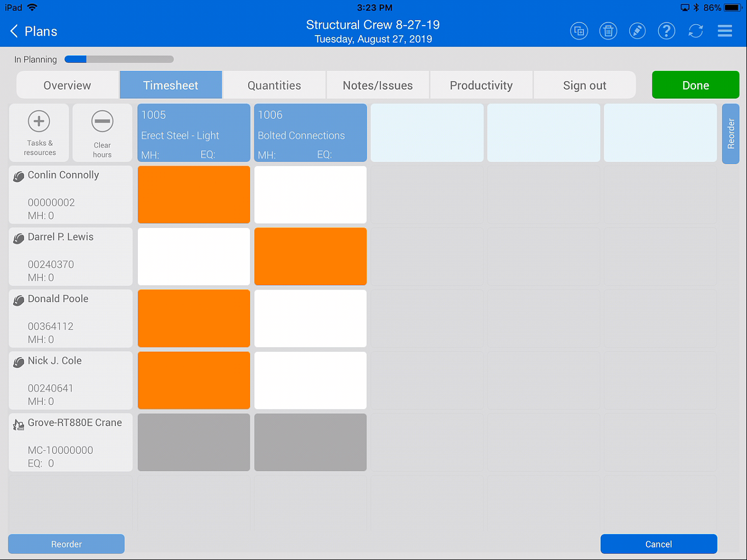The height and width of the screenshot is (560, 747).
Task: Add Tasks & resources
Action: pyautogui.click(x=39, y=133)
